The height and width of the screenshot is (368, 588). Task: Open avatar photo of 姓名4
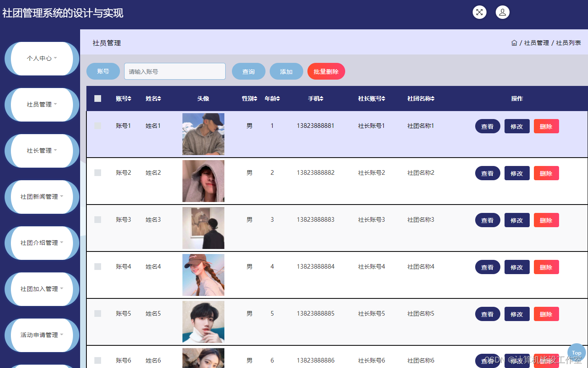coord(203,275)
